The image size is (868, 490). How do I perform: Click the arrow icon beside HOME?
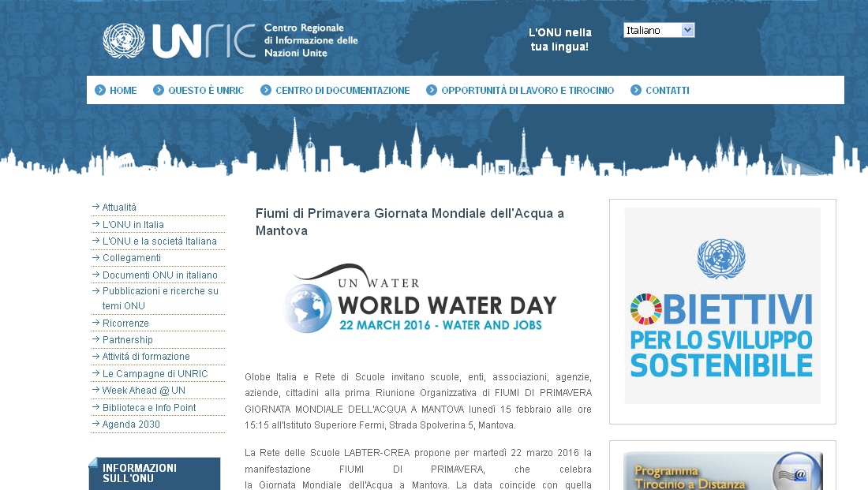tap(100, 90)
